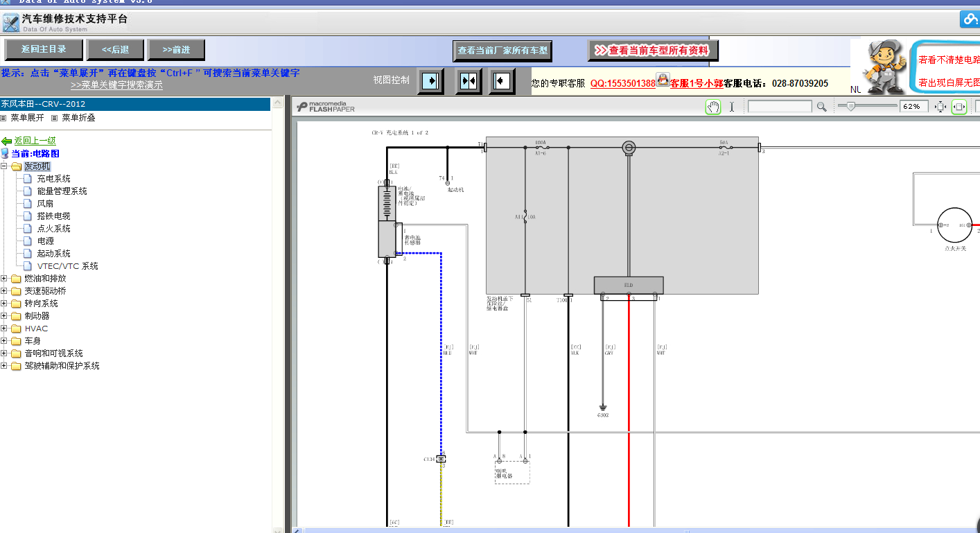Select the FlashPaper text selection tool
Viewport: 980px width, 533px height.
coord(732,107)
